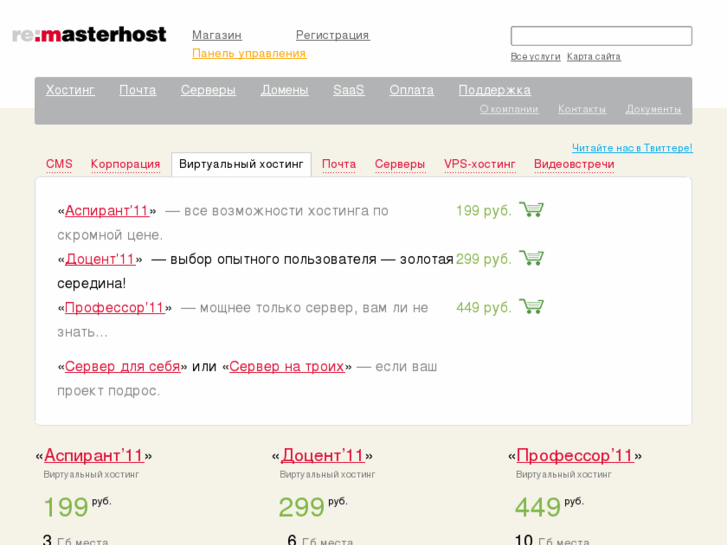Open the Магазин link
This screenshot has height=545, width=727.
coord(217,35)
